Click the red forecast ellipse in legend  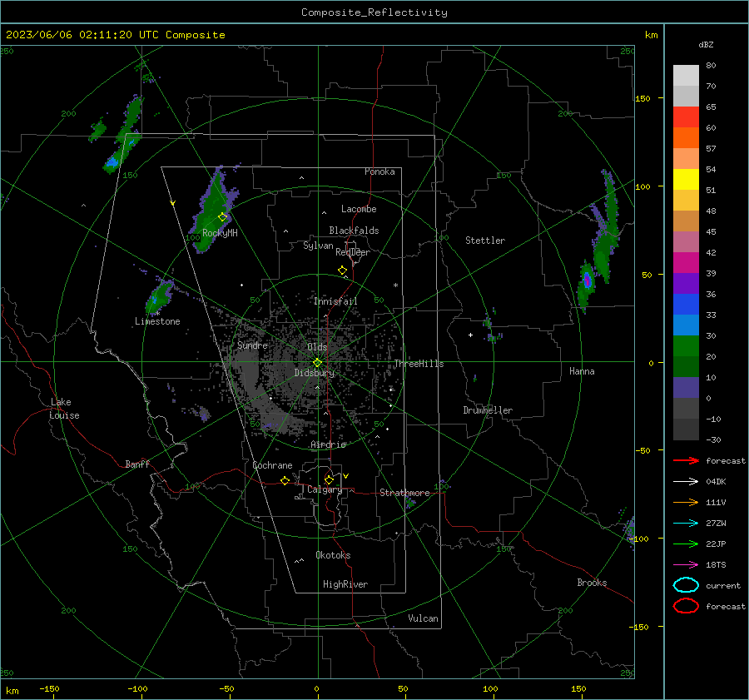686,606
